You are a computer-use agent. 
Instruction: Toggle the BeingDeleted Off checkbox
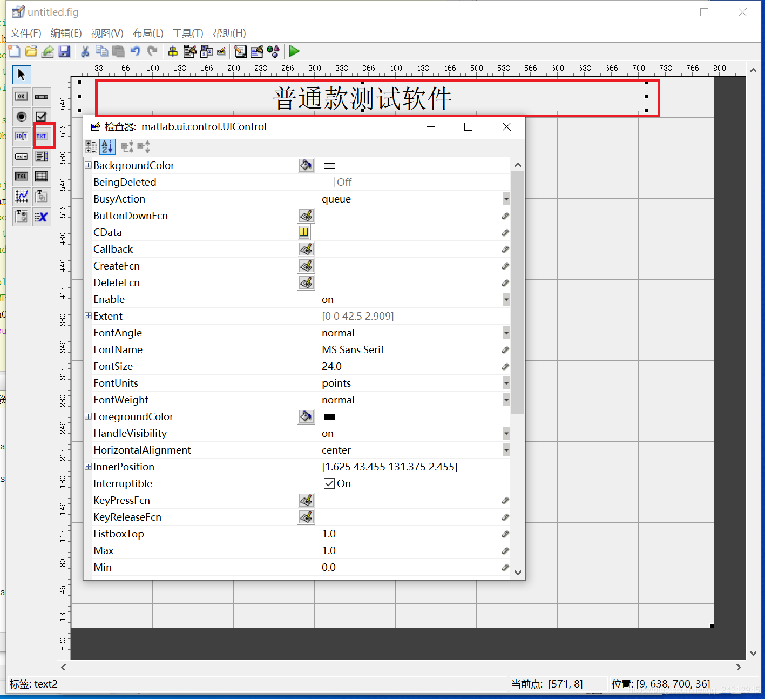coord(329,182)
